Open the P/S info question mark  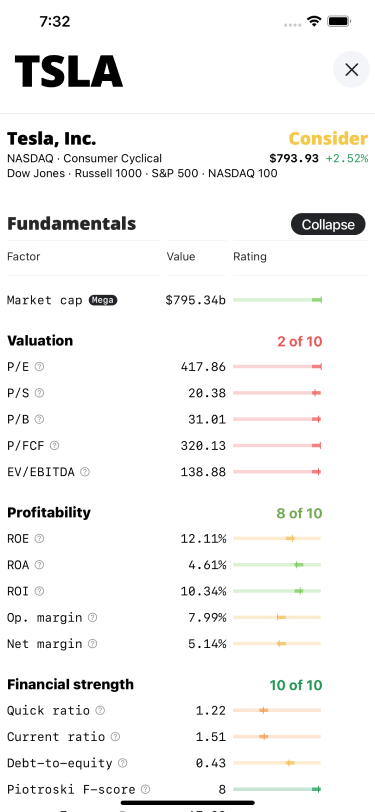(x=39, y=393)
